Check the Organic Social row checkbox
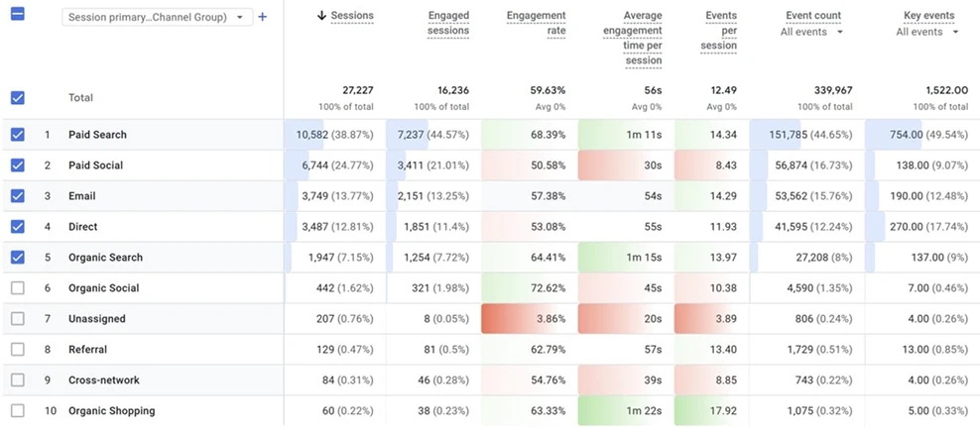This screenshot has height=434, width=980. point(18,288)
